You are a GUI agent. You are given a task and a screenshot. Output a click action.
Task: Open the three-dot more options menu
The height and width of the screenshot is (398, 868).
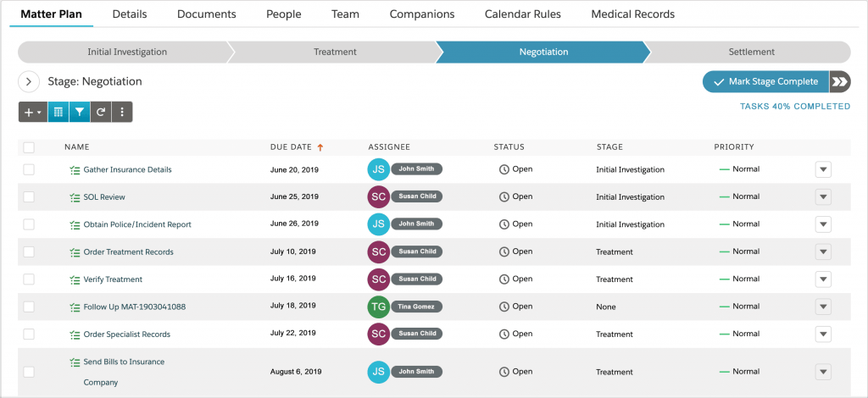(x=122, y=112)
